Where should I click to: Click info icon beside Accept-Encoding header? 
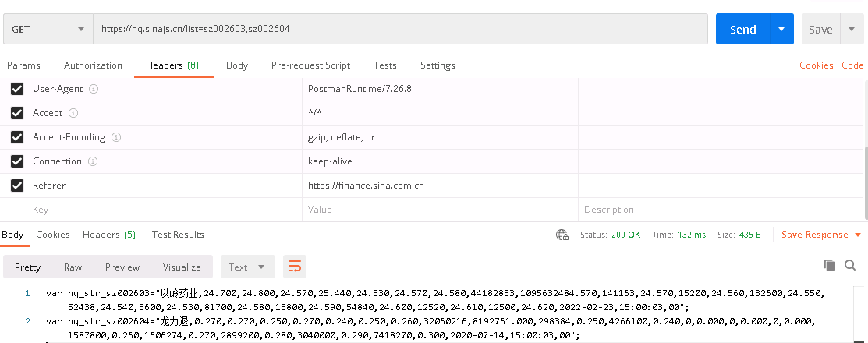click(116, 137)
